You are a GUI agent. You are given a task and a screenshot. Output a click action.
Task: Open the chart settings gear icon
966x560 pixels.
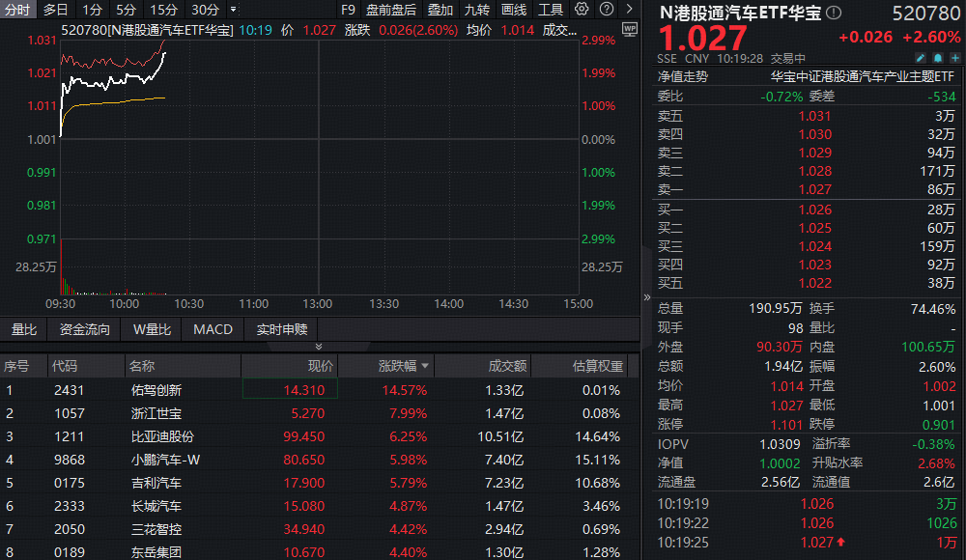coord(582,10)
